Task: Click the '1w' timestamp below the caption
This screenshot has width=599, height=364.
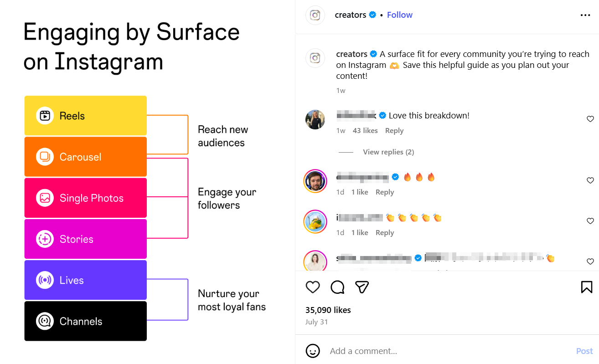Action: point(341,90)
